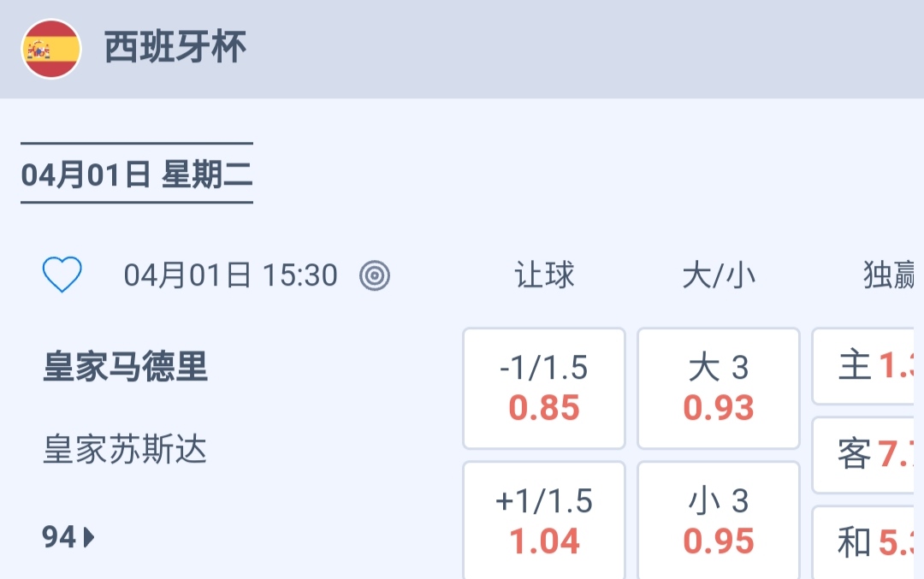Choose the draw (和) odds
This screenshot has height=579, width=924.
pyautogui.click(x=866, y=542)
